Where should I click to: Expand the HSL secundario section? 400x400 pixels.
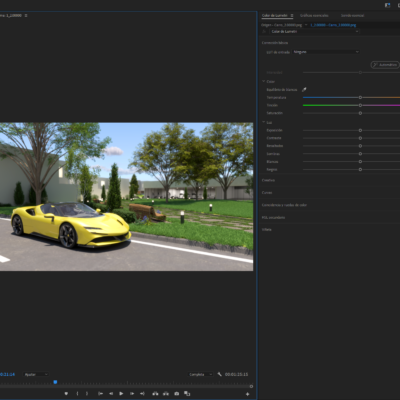point(273,217)
